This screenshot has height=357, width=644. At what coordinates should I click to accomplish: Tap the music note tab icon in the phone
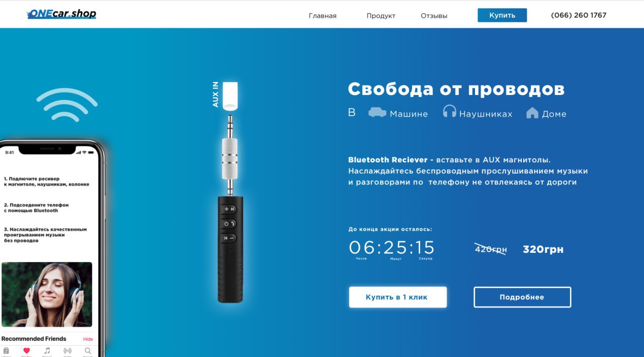(47, 350)
